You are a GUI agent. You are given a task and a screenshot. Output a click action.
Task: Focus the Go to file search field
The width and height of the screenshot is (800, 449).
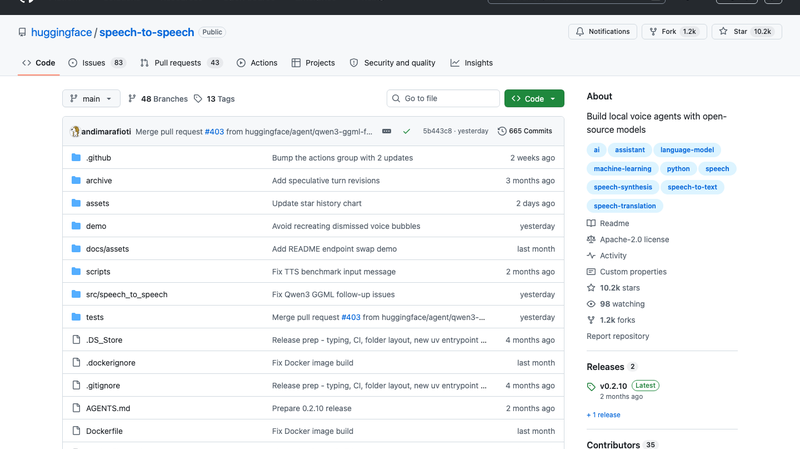[x=443, y=98]
